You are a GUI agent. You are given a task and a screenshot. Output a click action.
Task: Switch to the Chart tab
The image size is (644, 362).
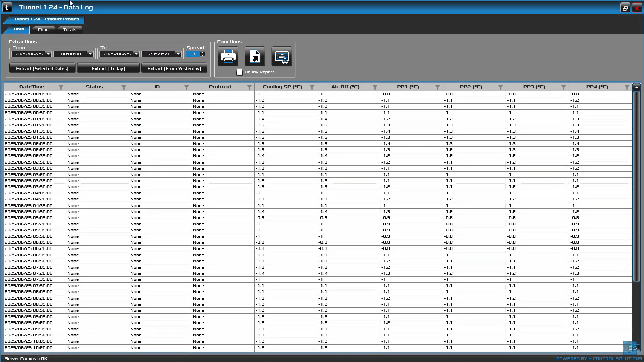43,30
